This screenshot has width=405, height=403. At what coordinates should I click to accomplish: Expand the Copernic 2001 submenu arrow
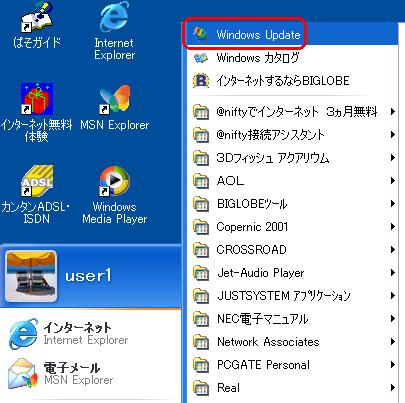click(x=393, y=227)
